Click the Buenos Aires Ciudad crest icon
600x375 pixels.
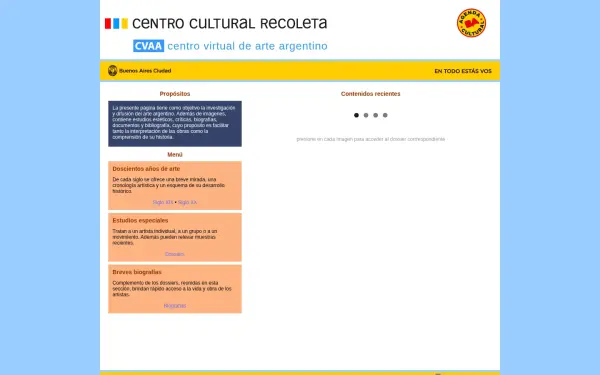click(x=112, y=70)
